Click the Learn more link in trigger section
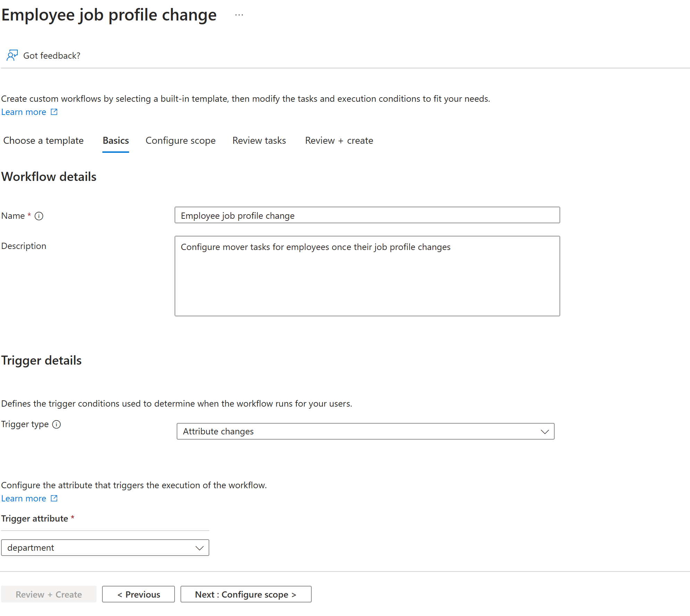Viewport: 690px width, 616px height. (24, 498)
